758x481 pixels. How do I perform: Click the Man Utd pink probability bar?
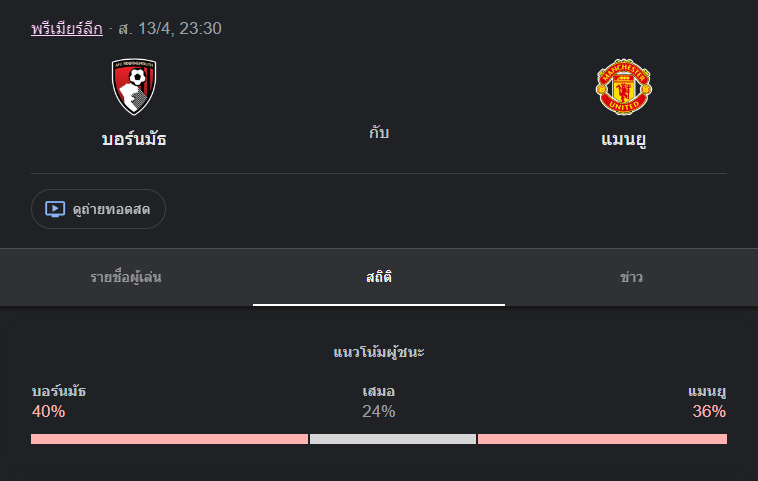(602, 438)
